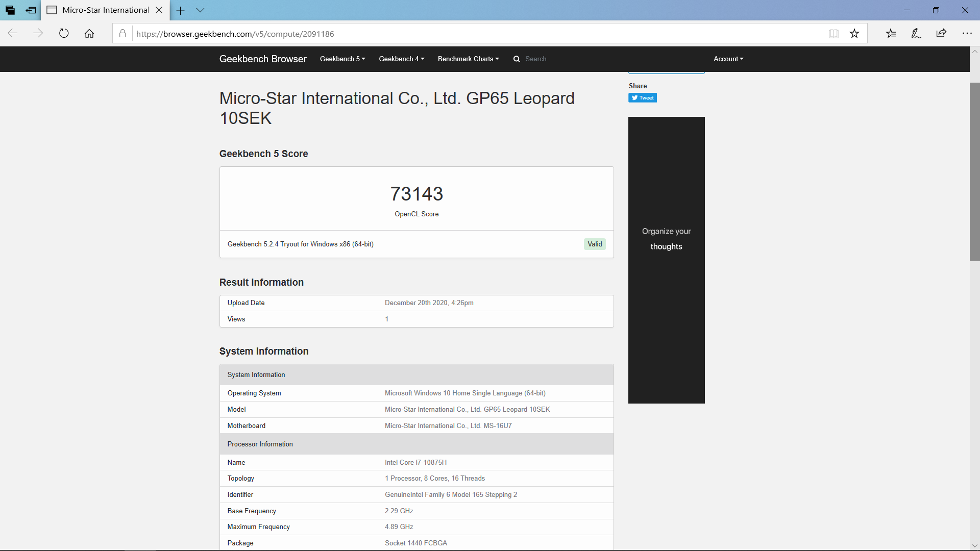
Task: Show tab previews chevron
Action: coord(200,10)
